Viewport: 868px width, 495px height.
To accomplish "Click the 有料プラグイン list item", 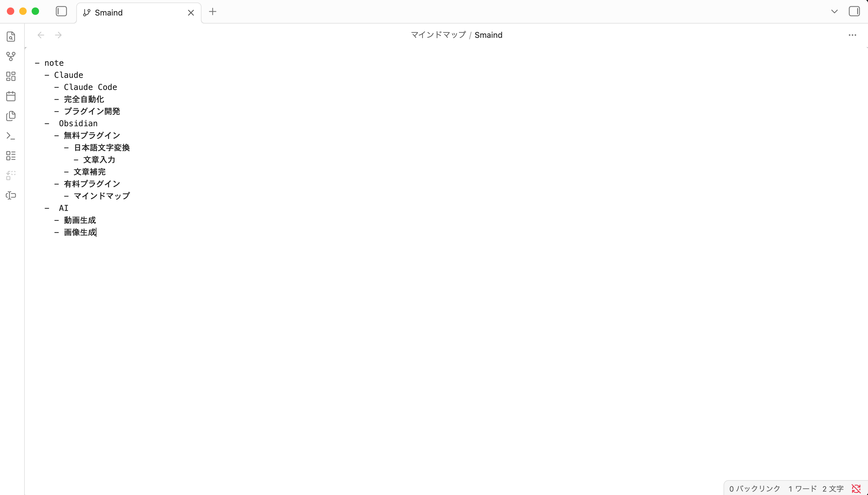I will coord(92,184).
